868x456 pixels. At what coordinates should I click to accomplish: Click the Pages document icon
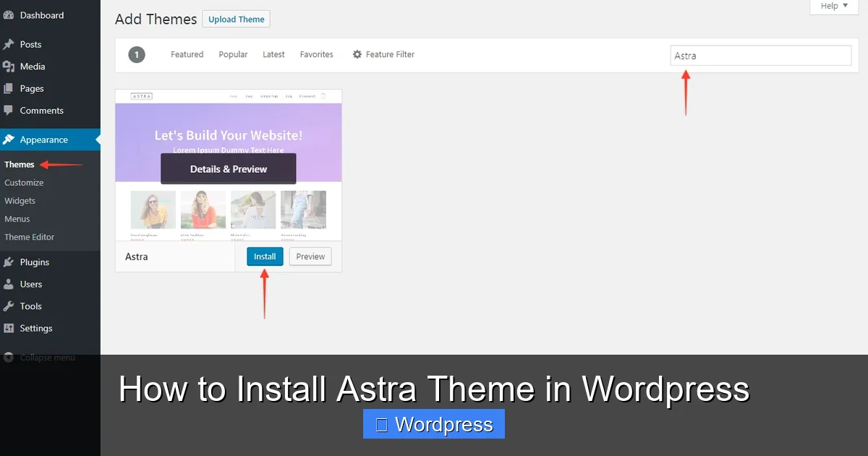(x=9, y=88)
